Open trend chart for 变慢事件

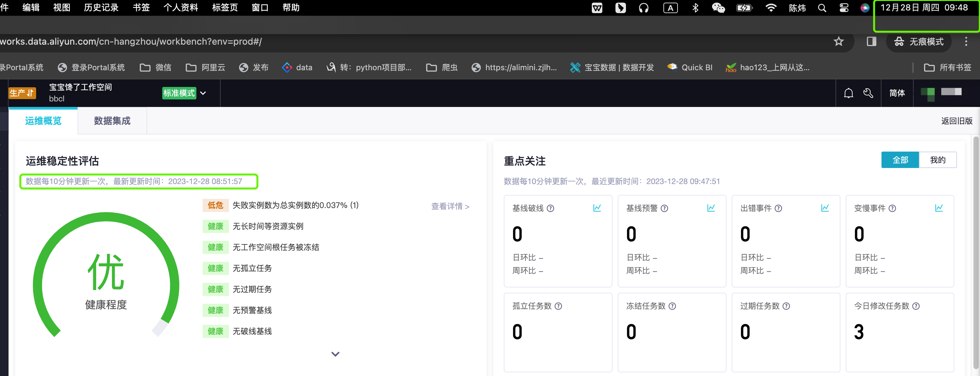(x=939, y=208)
